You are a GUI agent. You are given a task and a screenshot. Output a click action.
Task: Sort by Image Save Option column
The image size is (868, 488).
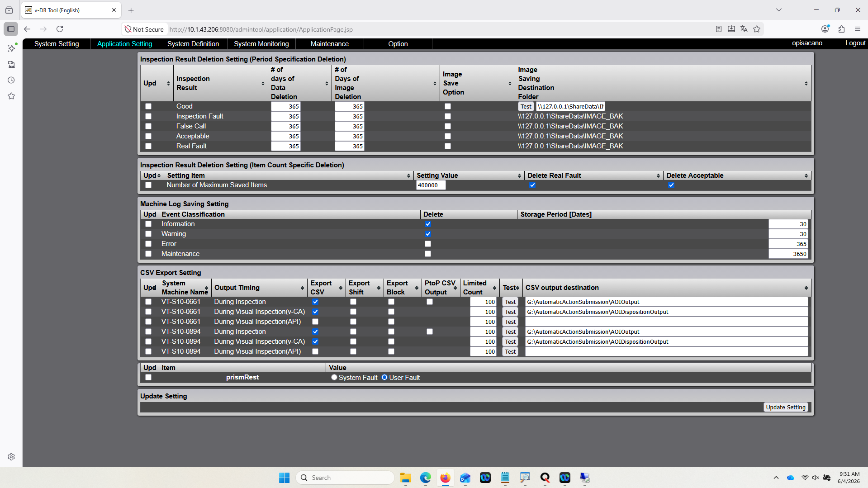(510, 84)
